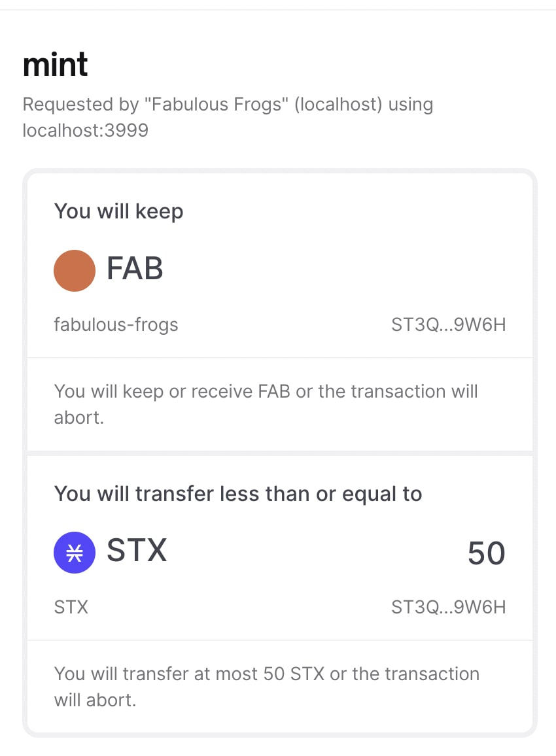Click the small STX label below the icon
The height and width of the screenshot is (756, 556).
pyautogui.click(x=71, y=607)
